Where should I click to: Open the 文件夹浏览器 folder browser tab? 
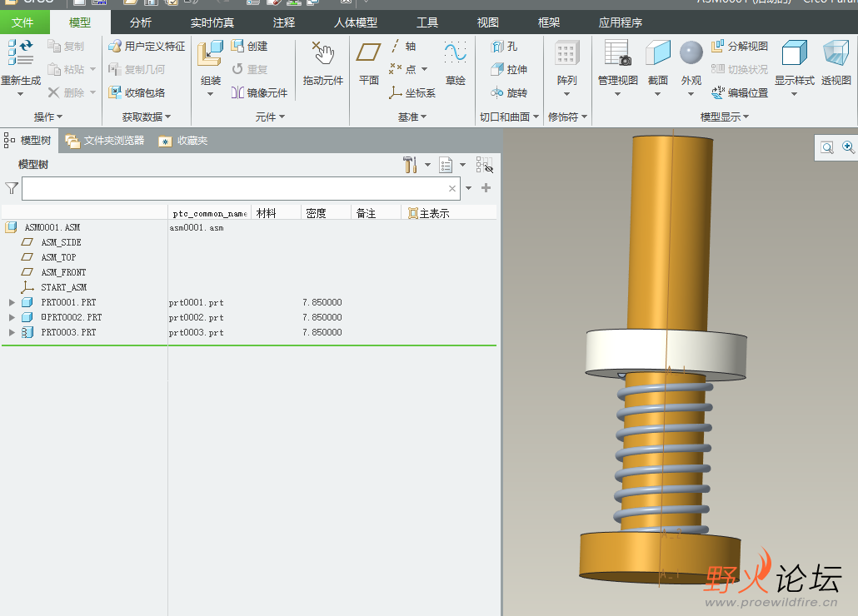click(x=105, y=141)
